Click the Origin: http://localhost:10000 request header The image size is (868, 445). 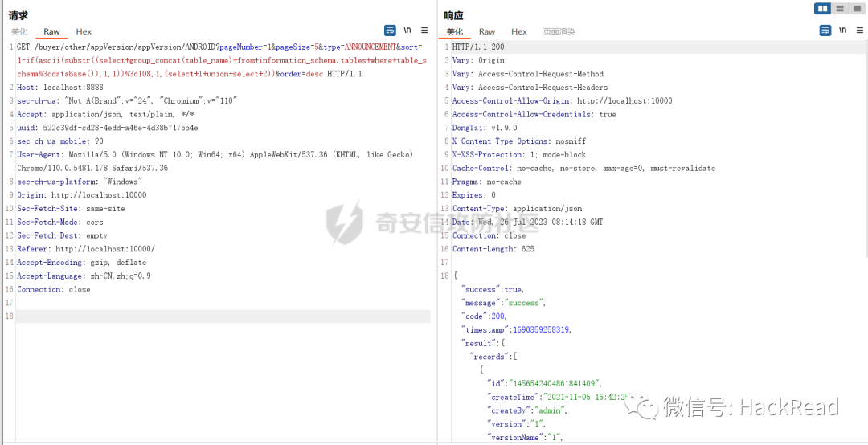81,195
